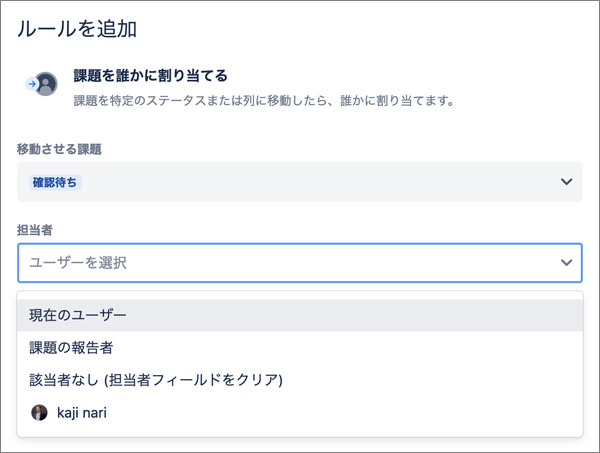Viewport: 600px width, 453px height.
Task: Collapse the ユーザーを選択 dropdown chevron
Action: tap(566, 262)
